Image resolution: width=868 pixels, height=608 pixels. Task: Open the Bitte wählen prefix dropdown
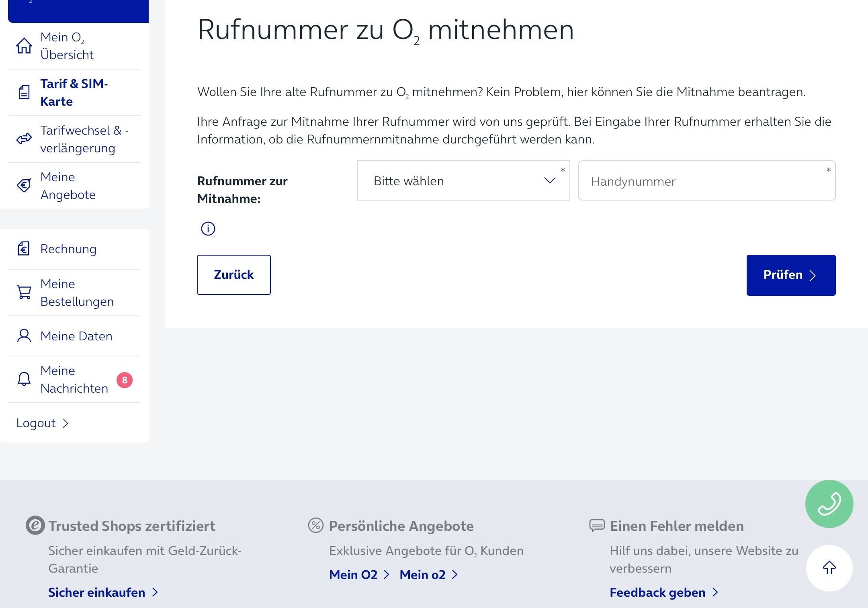coord(463,181)
